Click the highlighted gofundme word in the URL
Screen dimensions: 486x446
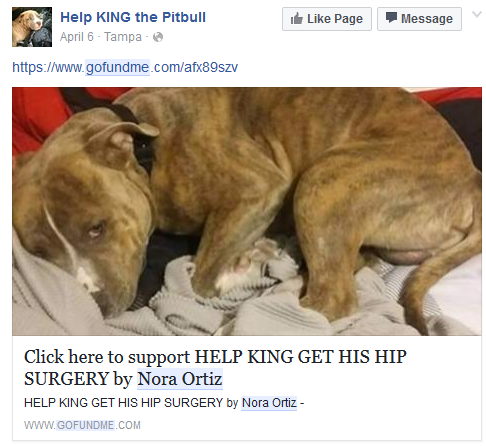click(117, 67)
